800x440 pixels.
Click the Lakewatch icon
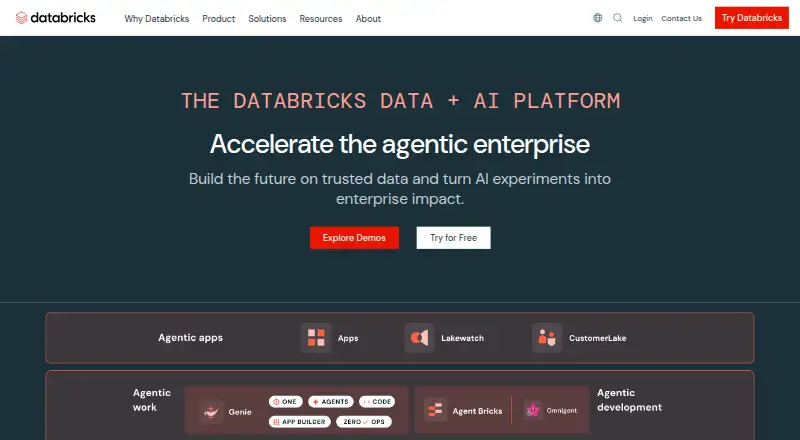pos(419,338)
